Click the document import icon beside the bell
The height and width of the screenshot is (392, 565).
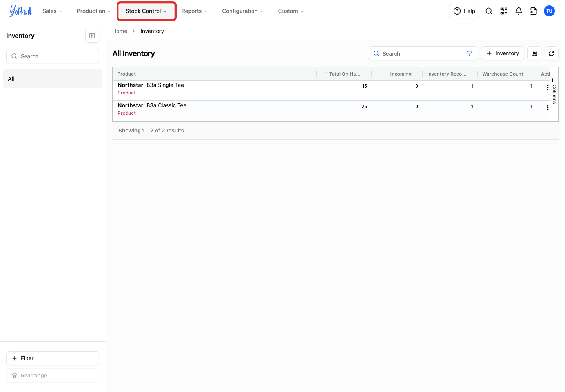534,11
